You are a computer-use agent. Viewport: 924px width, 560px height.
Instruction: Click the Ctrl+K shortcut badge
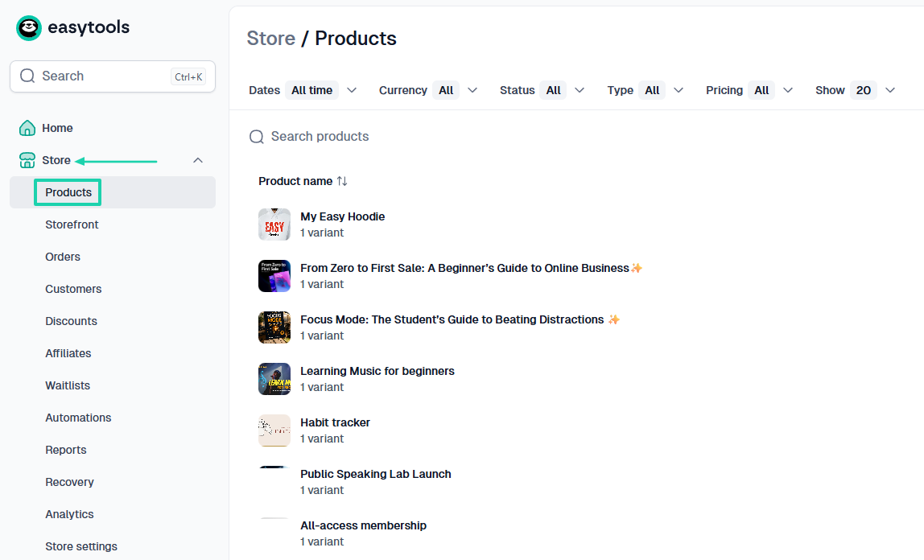pos(188,76)
